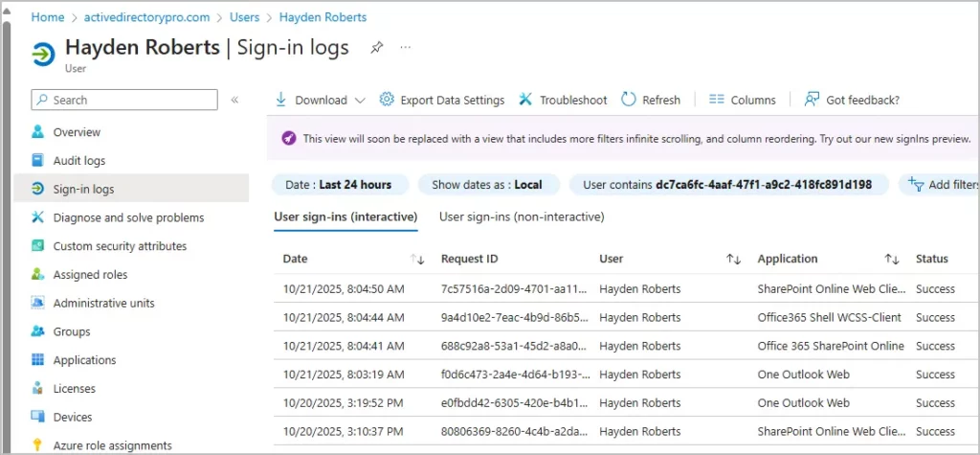Select the 10/20/2025, 3:10:37 PM date cell

pyautogui.click(x=344, y=432)
